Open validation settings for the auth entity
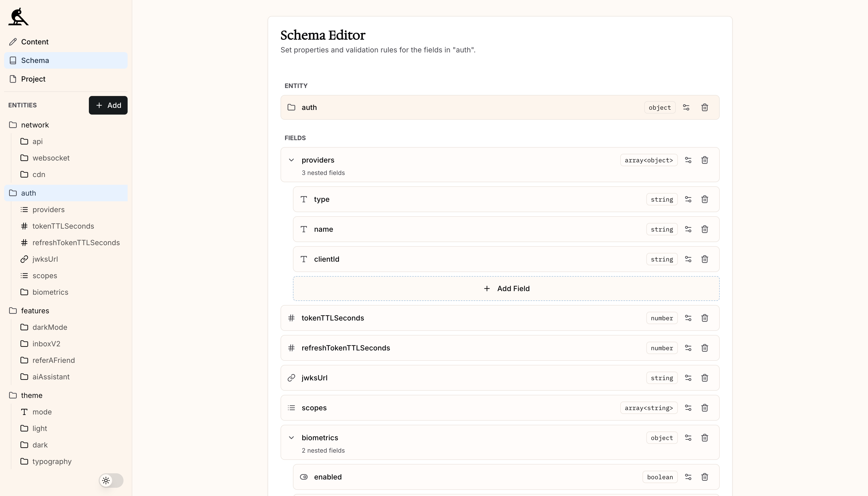Image resolution: width=868 pixels, height=496 pixels. pyautogui.click(x=686, y=107)
